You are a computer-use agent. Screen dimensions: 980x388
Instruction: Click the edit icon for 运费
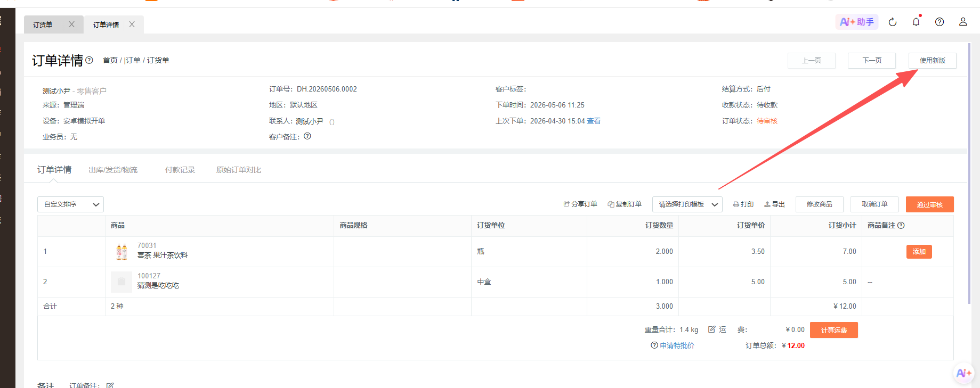pyautogui.click(x=712, y=329)
